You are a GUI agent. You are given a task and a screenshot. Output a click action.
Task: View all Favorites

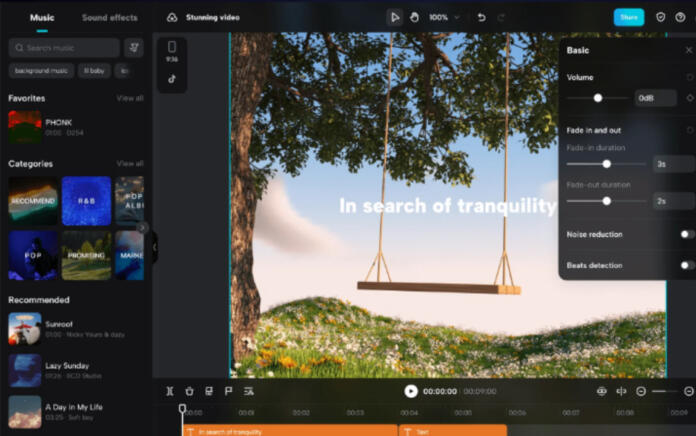tap(130, 98)
